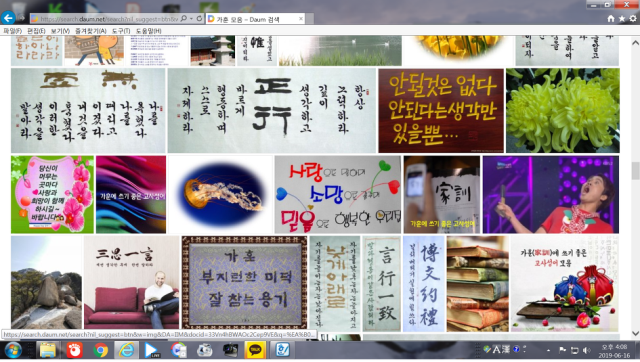Close the '가훈 모음 - Daum 검색' tab
Viewport: 640px width, 362px height.
click(x=301, y=19)
